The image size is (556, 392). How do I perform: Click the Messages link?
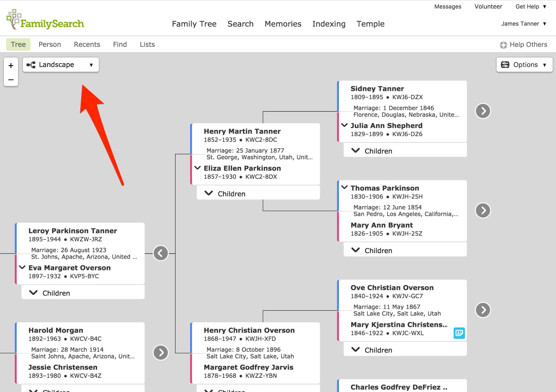[x=448, y=6]
